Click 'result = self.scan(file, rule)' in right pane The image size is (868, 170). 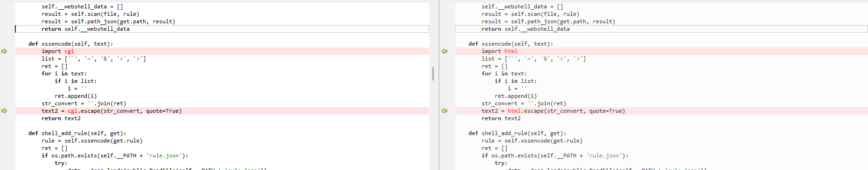point(531,14)
